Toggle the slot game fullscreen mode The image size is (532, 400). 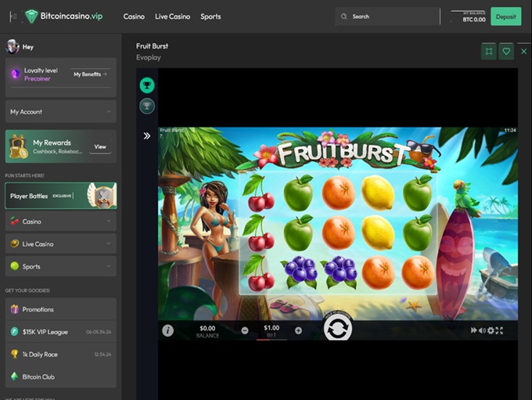(x=499, y=330)
